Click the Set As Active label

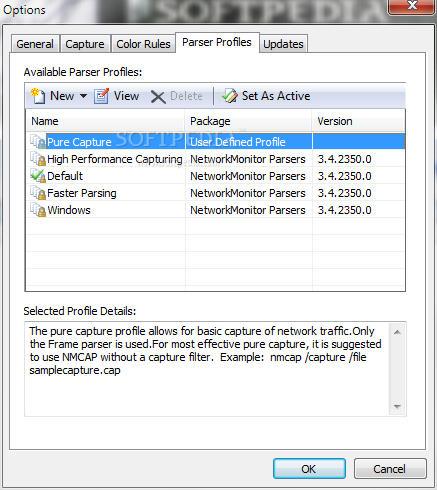click(x=276, y=96)
